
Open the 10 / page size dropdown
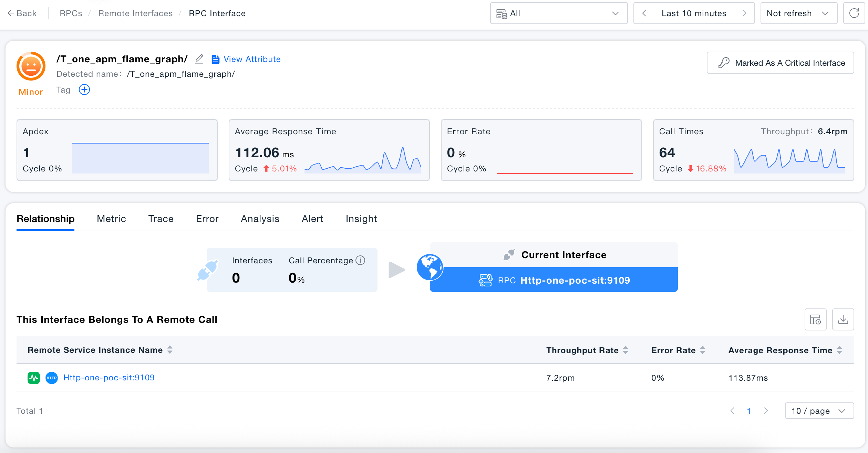pyautogui.click(x=819, y=411)
